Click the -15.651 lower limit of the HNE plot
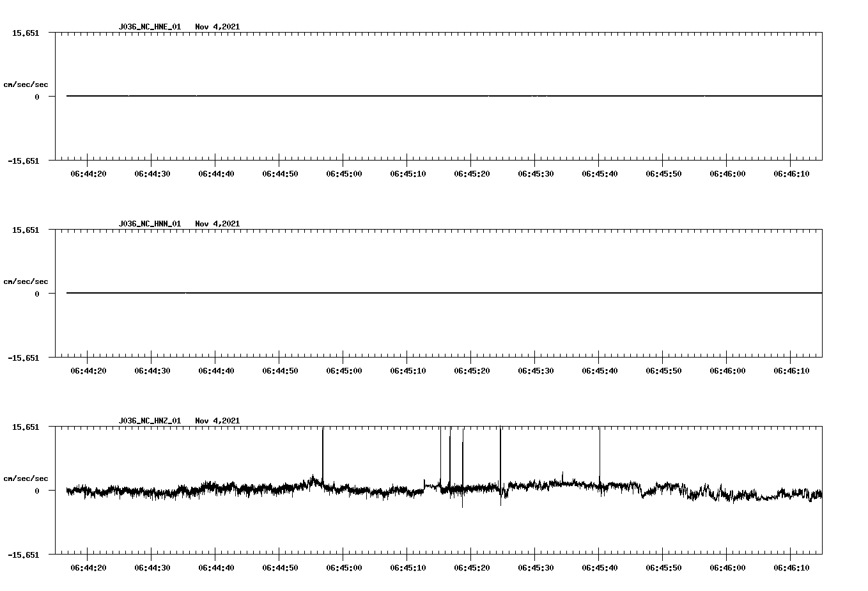868x591 pixels. pyautogui.click(x=23, y=161)
